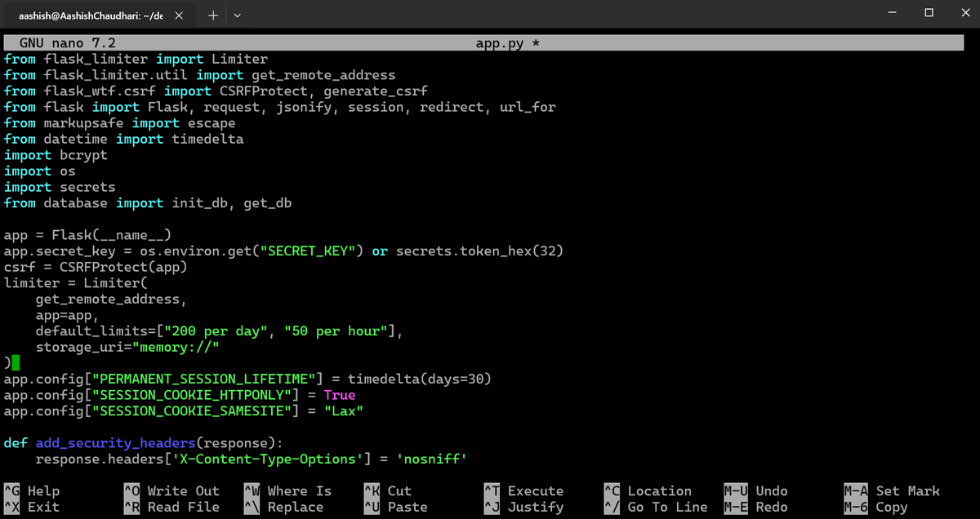Click the 'import os' line
Viewport: 980px width, 519px height.
pyautogui.click(x=39, y=171)
